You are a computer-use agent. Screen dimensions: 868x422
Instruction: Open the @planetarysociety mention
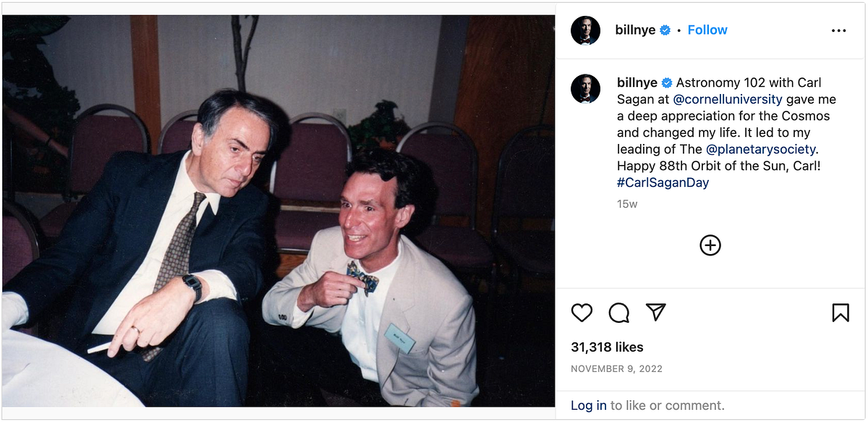760,149
